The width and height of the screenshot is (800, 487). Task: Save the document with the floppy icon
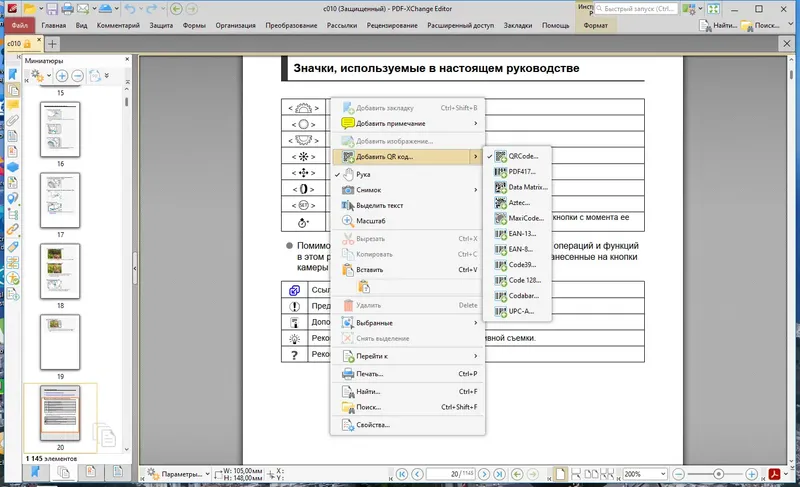tap(52, 8)
